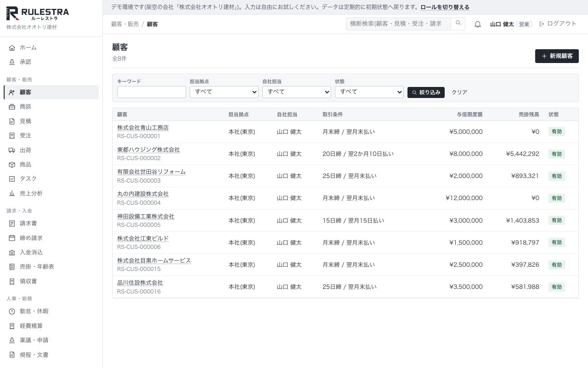Open customer 丸の内建設株式会社
588x368 pixels.
[143, 194]
